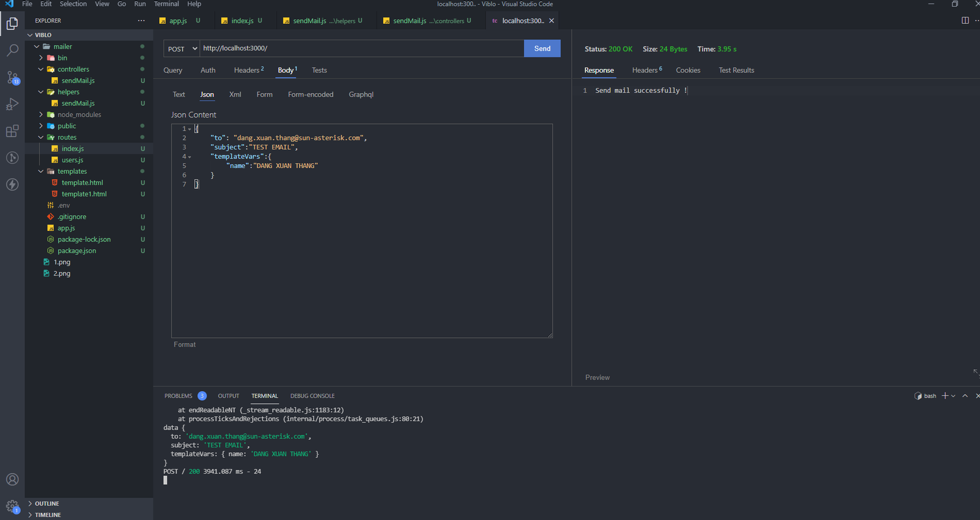Open the Search view in activity bar
The image size is (980, 520).
click(12, 50)
